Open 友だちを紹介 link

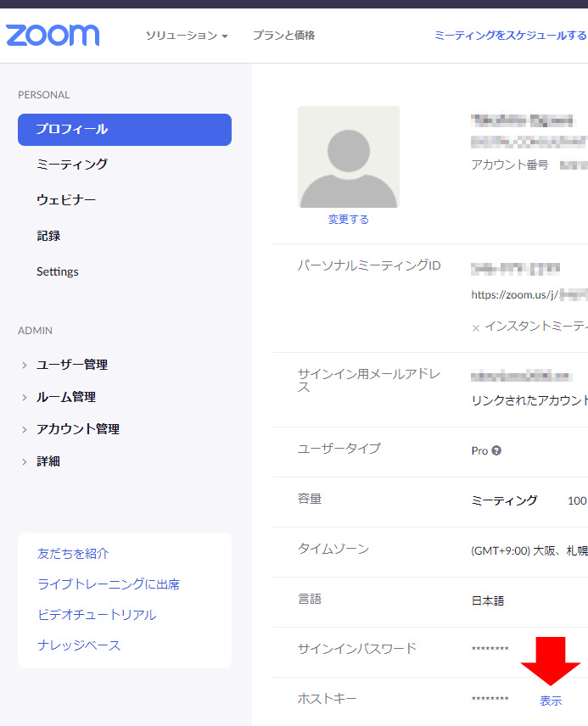pos(73,554)
